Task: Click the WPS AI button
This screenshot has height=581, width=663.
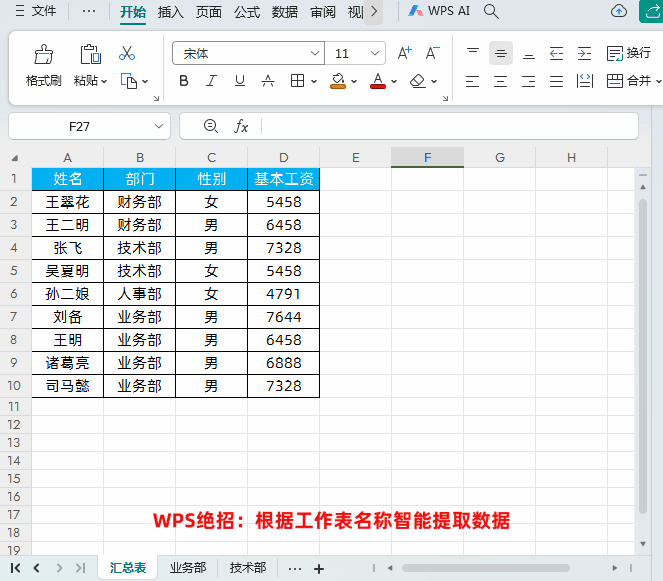Action: tap(437, 12)
